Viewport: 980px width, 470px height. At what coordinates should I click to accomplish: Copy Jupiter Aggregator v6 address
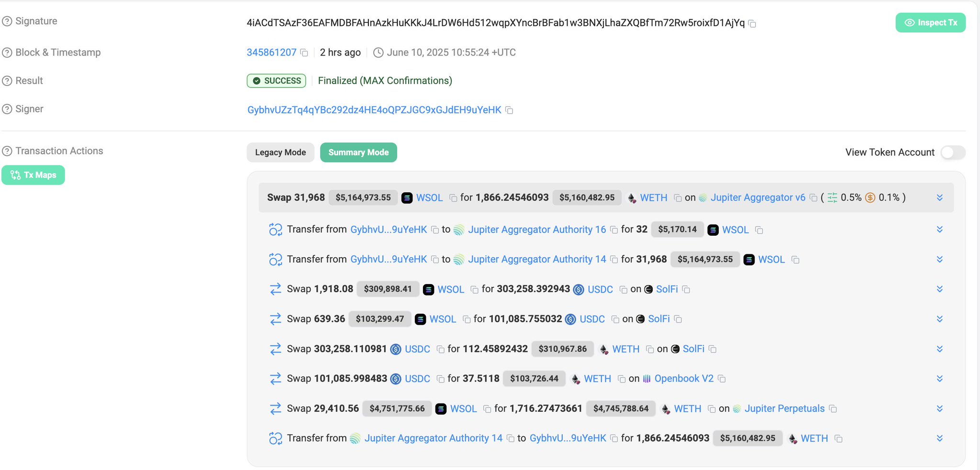(813, 198)
